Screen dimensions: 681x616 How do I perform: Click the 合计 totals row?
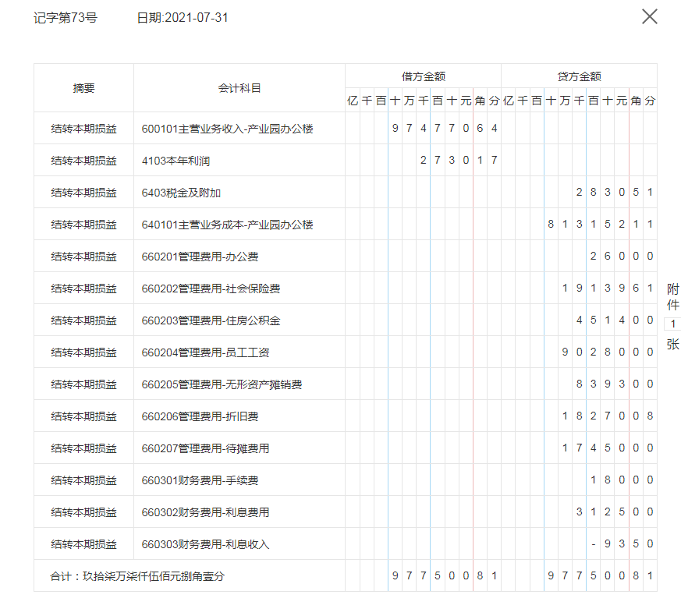(x=140, y=577)
